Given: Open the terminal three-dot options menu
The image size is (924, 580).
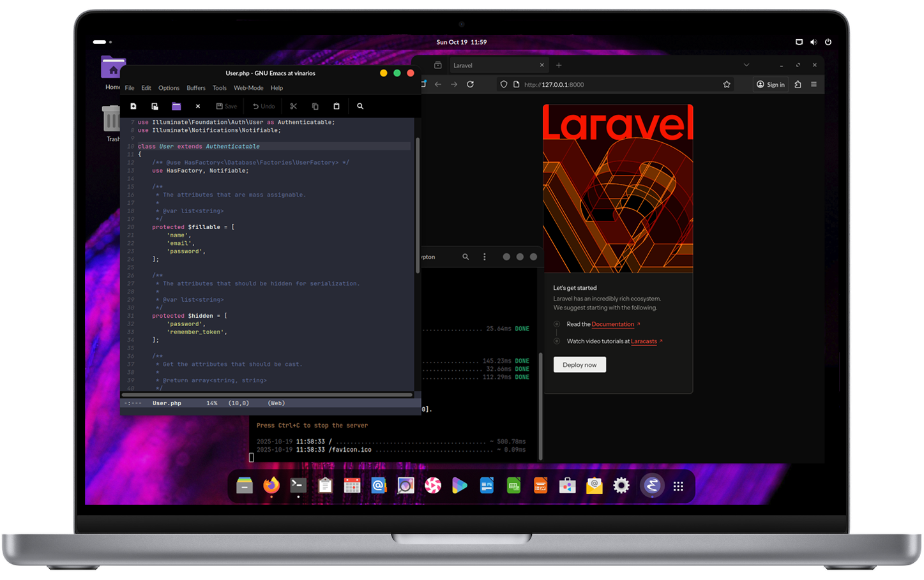Looking at the screenshot, I should [484, 257].
